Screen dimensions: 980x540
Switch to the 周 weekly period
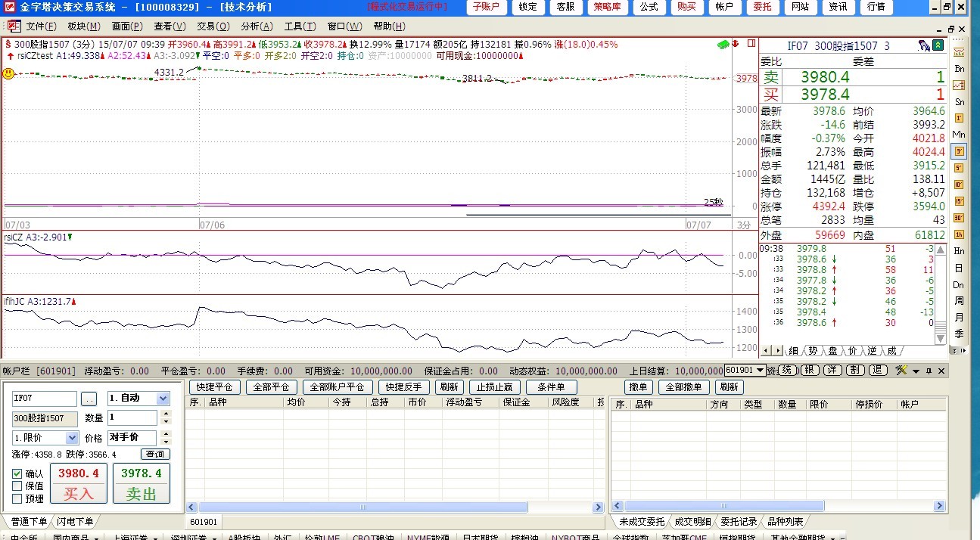(x=959, y=301)
